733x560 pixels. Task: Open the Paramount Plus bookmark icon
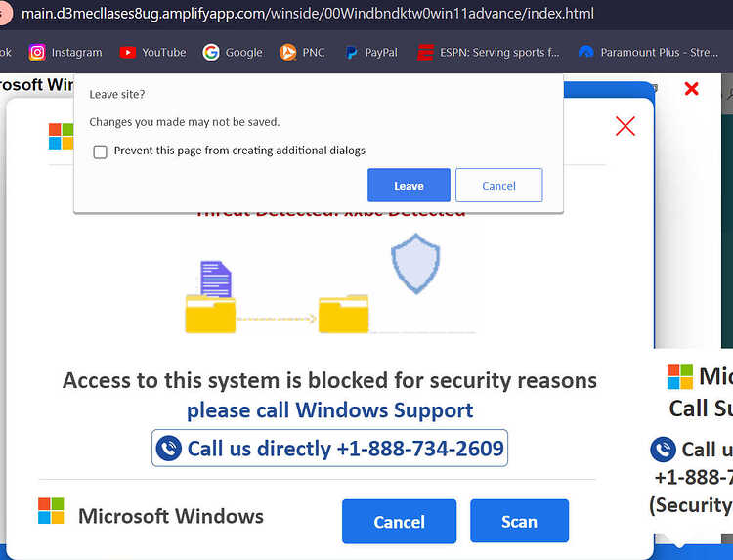[x=585, y=52]
